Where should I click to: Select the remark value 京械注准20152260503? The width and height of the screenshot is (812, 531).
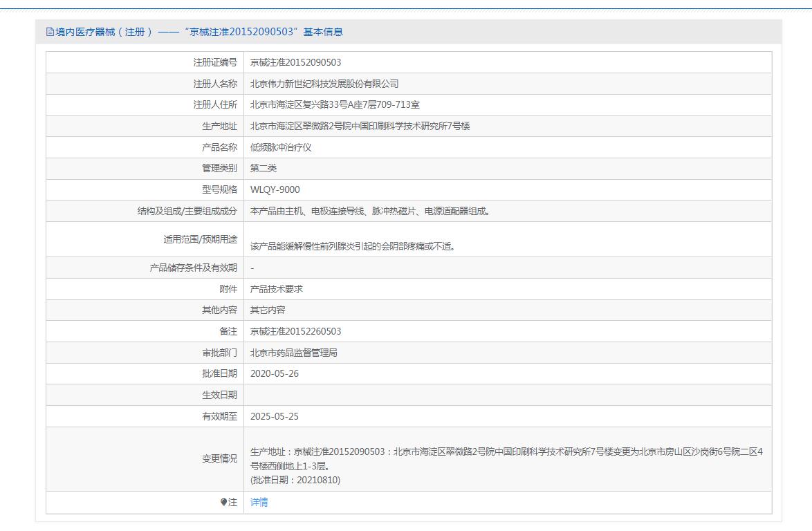point(295,331)
